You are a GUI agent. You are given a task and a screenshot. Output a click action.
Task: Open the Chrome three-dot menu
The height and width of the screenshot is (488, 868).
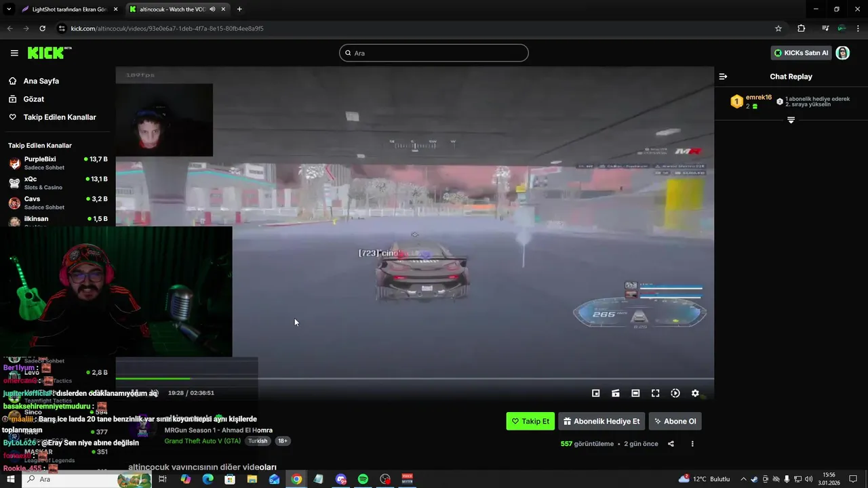858,28
